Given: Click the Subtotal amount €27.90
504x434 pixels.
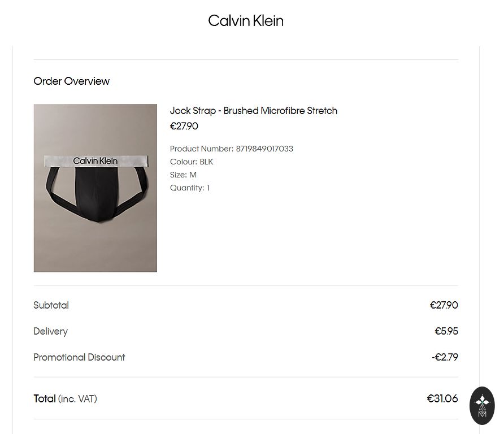Looking at the screenshot, I should coord(444,306).
